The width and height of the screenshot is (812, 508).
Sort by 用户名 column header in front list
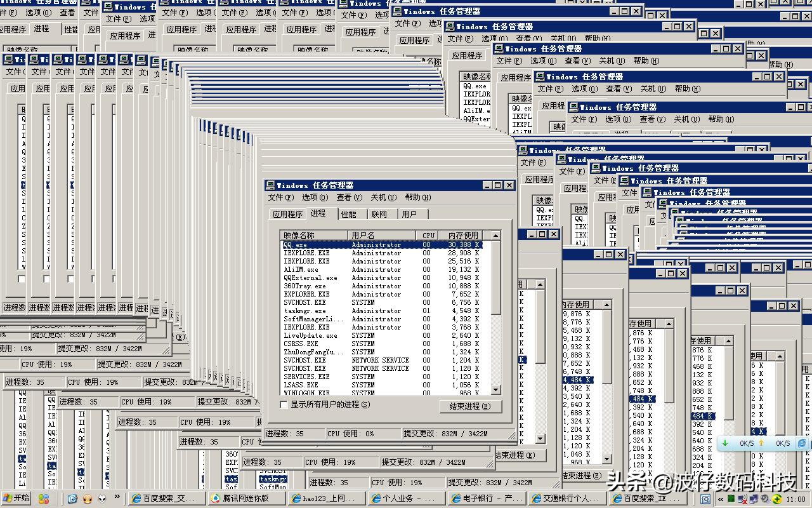(383, 235)
